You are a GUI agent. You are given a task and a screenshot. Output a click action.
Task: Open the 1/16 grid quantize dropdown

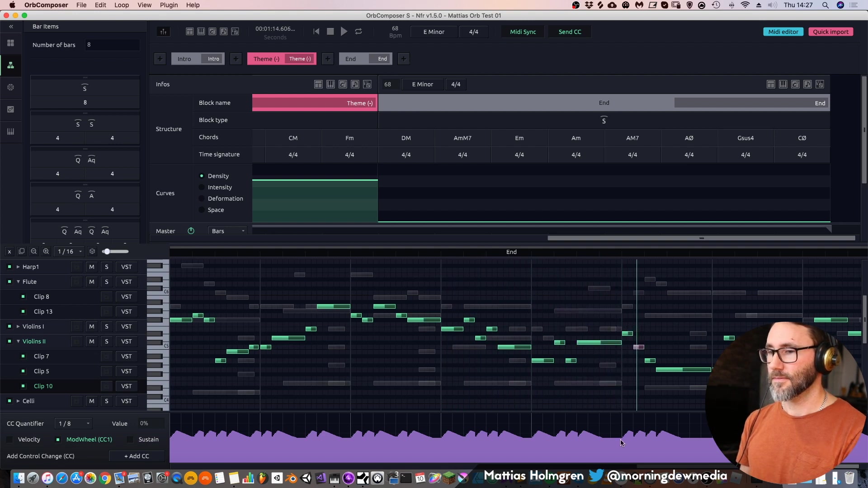coord(70,252)
